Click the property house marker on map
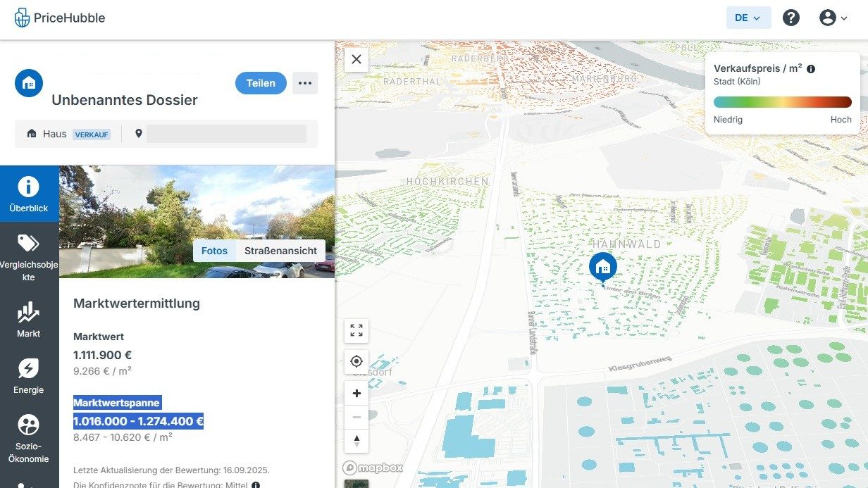The image size is (868, 488). (x=603, y=268)
